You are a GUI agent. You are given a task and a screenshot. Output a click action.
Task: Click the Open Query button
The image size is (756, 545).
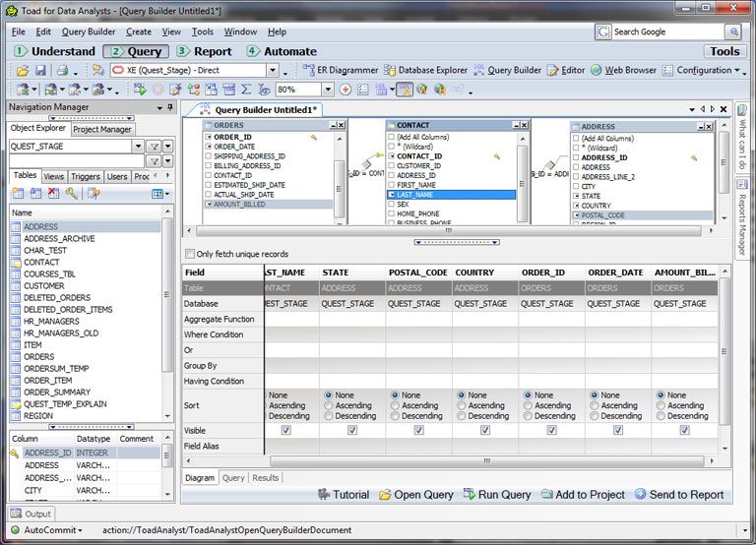(415, 495)
